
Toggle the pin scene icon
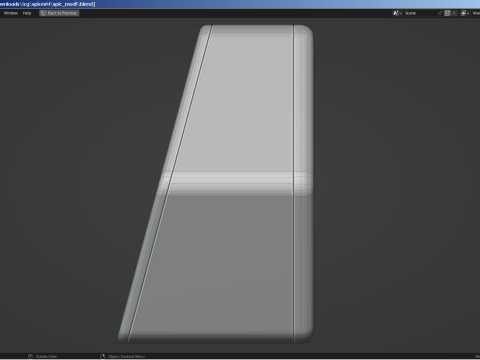(440, 13)
